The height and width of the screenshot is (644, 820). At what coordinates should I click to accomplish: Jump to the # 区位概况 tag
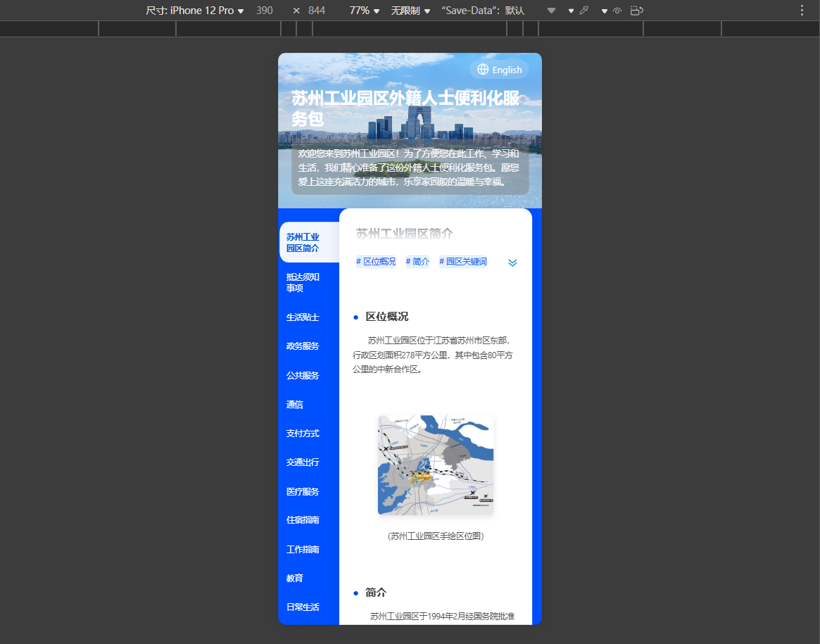376,262
